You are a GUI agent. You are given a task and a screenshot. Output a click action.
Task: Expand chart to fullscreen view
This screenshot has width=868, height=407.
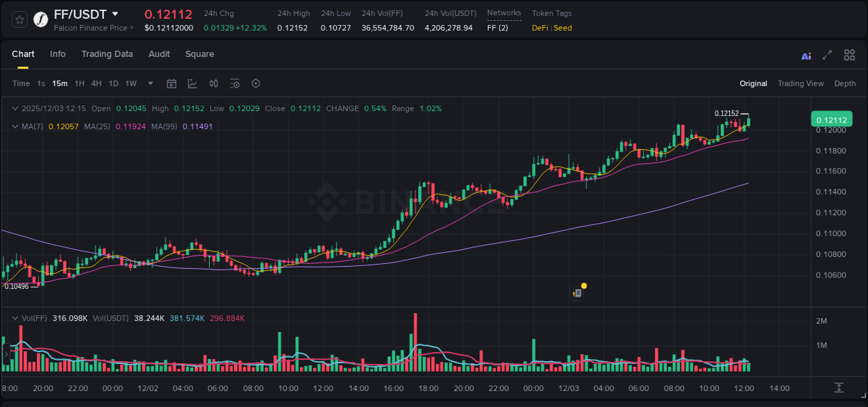(826, 55)
